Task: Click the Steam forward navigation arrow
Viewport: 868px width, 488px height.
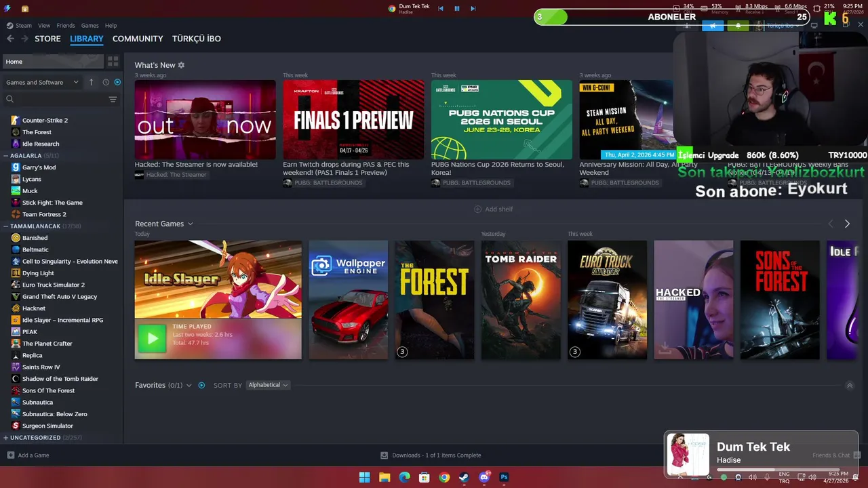Action: point(24,39)
